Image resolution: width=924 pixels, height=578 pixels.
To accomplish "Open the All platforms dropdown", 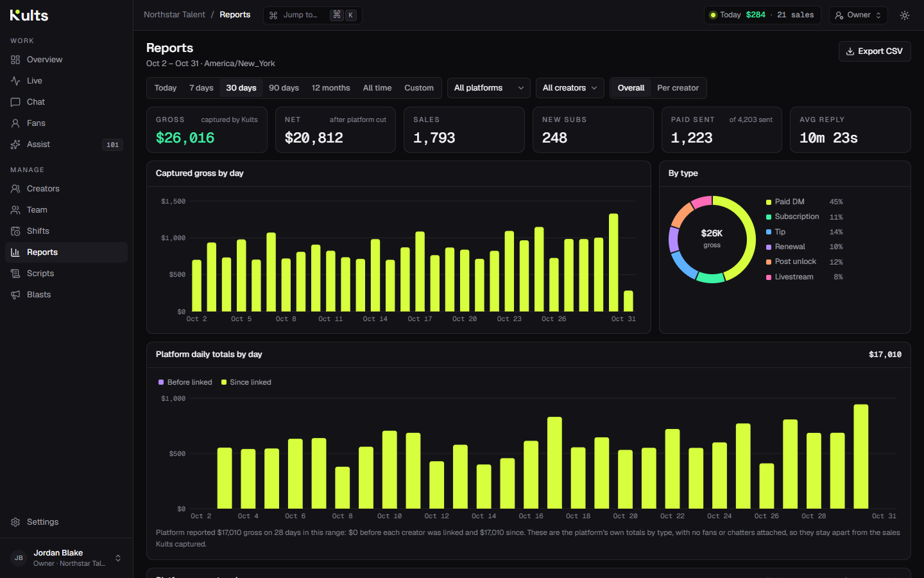I will point(489,88).
